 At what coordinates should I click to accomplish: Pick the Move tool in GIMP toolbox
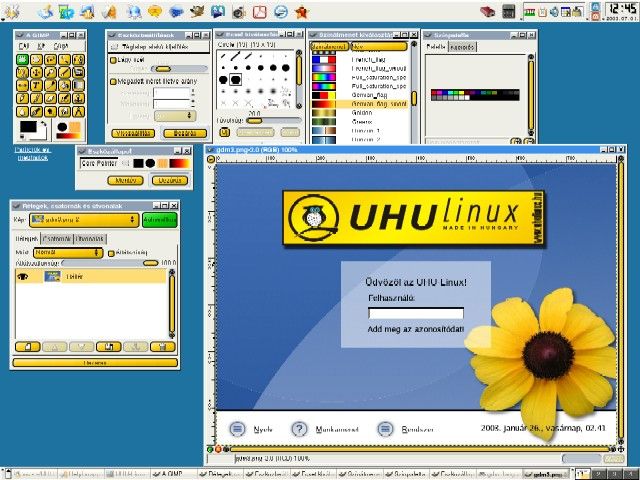point(36,73)
